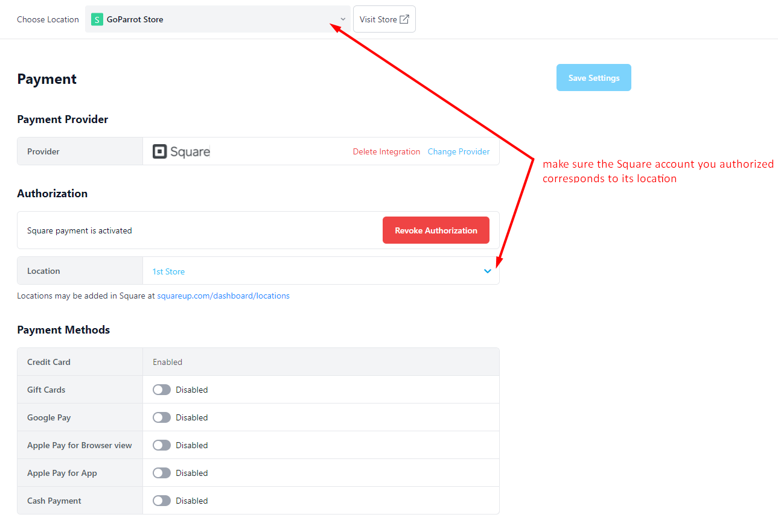Screen dimensions: 778x532
Task: Click the Google Pay row label
Action: coord(49,417)
